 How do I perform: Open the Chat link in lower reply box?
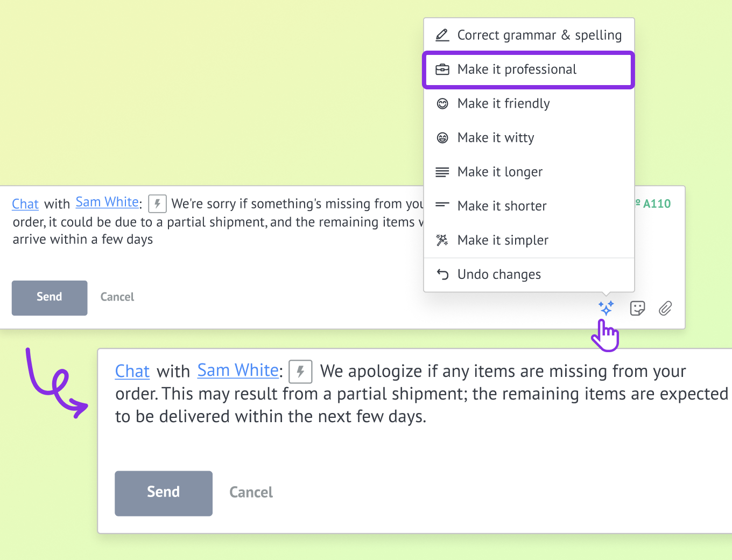click(x=132, y=371)
